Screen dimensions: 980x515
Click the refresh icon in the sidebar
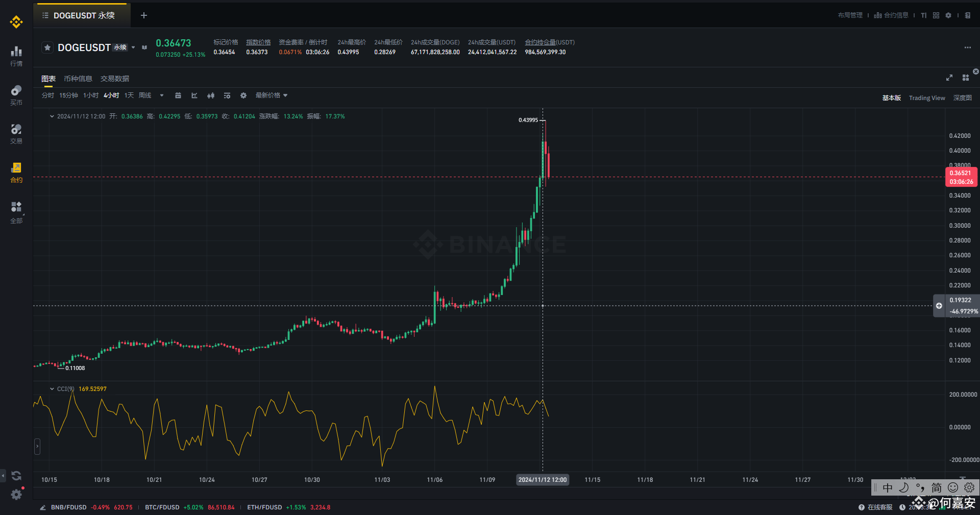[x=16, y=476]
